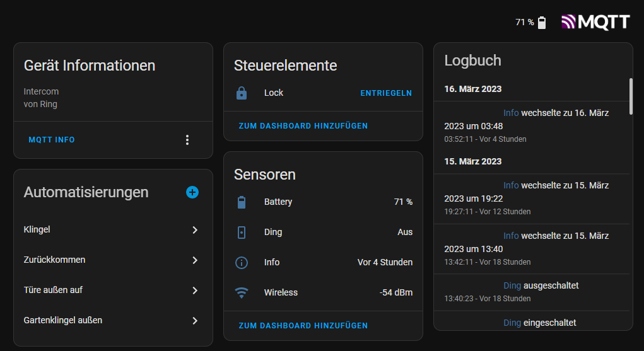Viewport: 644px width, 351px height.
Task: Unlock via the ENTRIEGELN button
Action: pyautogui.click(x=386, y=93)
